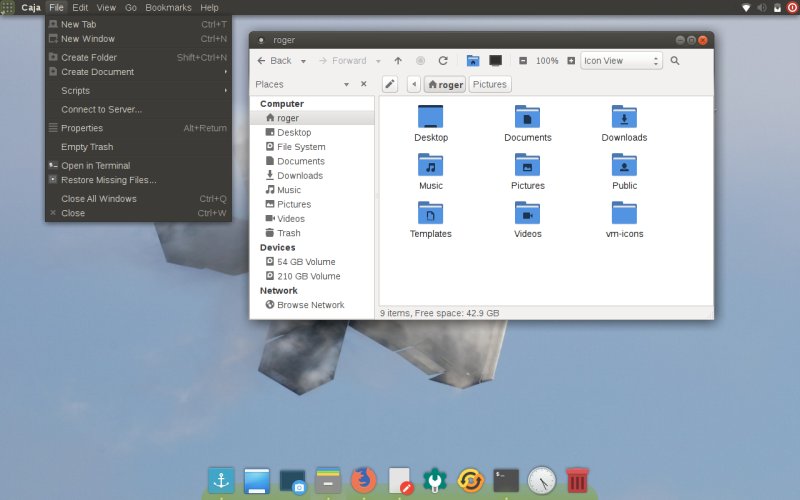The height and width of the screenshot is (500, 800).
Task: Select Open in Terminal from File menu
Action: tap(95, 166)
